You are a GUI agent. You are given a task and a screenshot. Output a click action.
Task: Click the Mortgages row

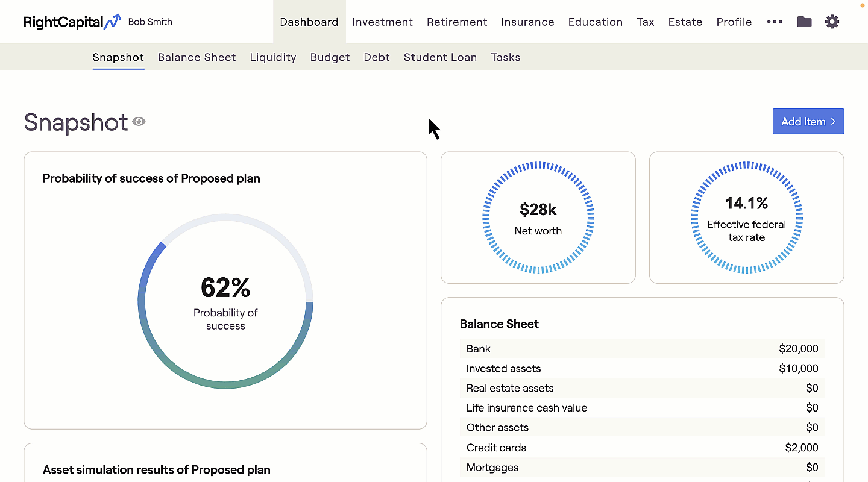[643, 468]
